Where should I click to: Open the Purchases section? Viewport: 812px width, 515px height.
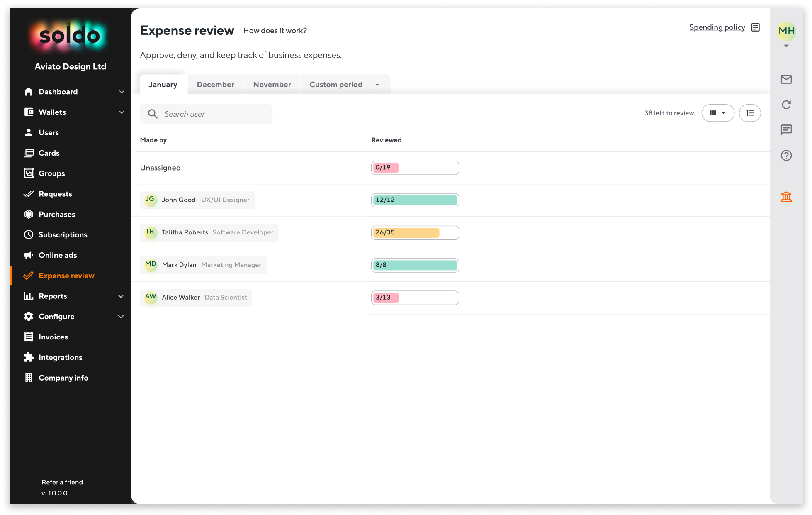(x=56, y=214)
